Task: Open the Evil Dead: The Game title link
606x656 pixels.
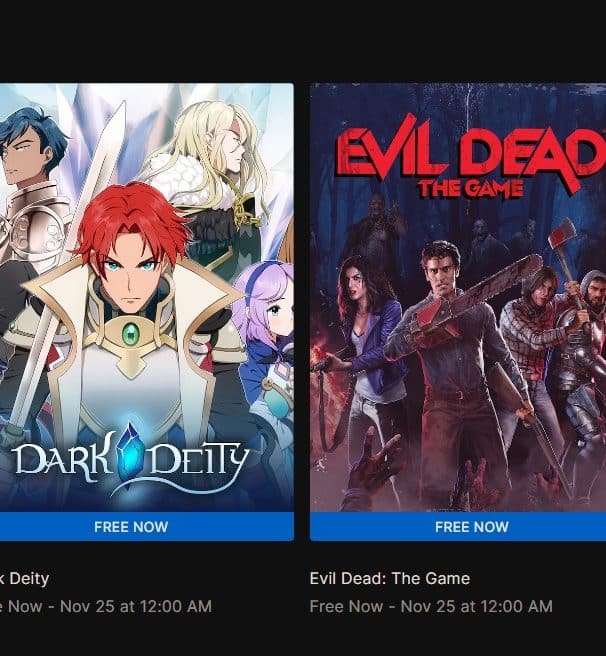Action: (390, 579)
